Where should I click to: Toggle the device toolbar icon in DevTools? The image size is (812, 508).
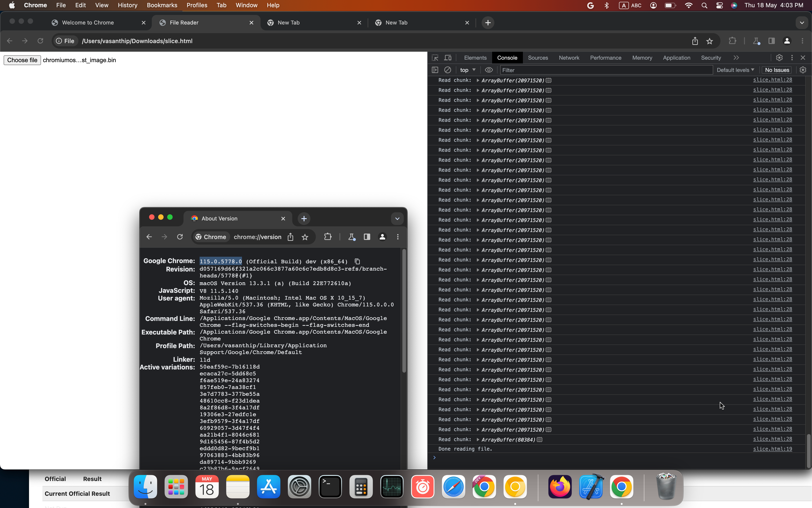coord(448,58)
